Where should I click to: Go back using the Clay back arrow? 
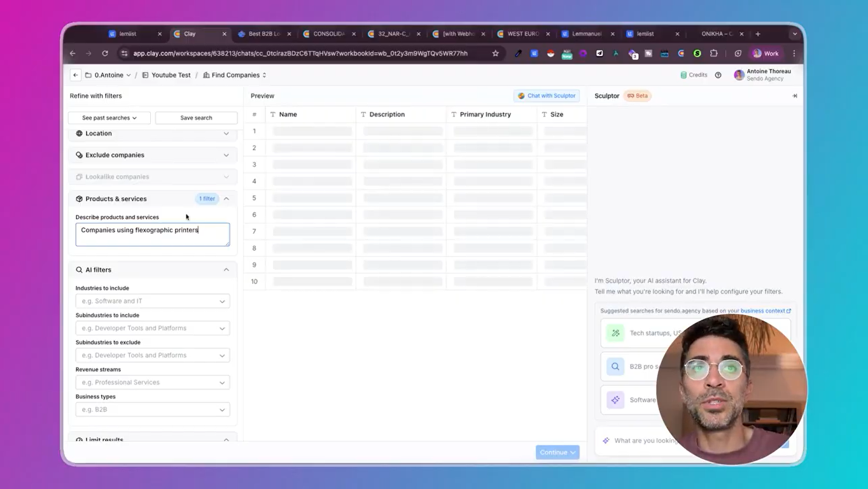coord(75,75)
